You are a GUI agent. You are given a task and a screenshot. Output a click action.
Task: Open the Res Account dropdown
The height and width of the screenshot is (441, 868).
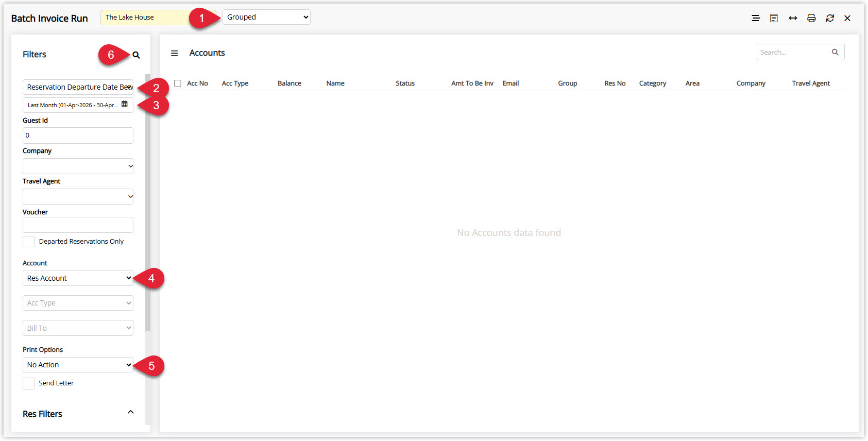[x=78, y=278]
